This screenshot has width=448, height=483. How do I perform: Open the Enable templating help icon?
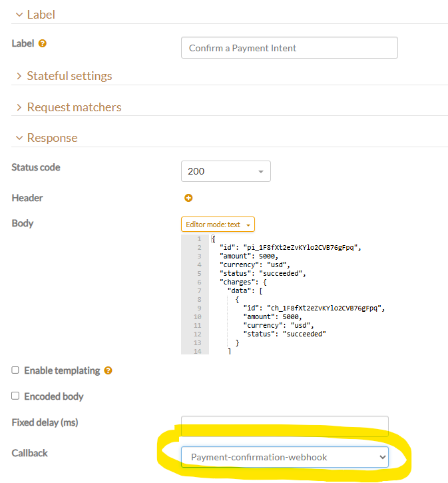[109, 370]
